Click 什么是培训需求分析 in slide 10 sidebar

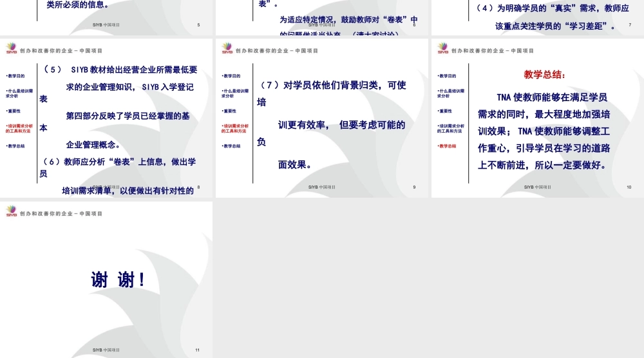[x=451, y=93]
